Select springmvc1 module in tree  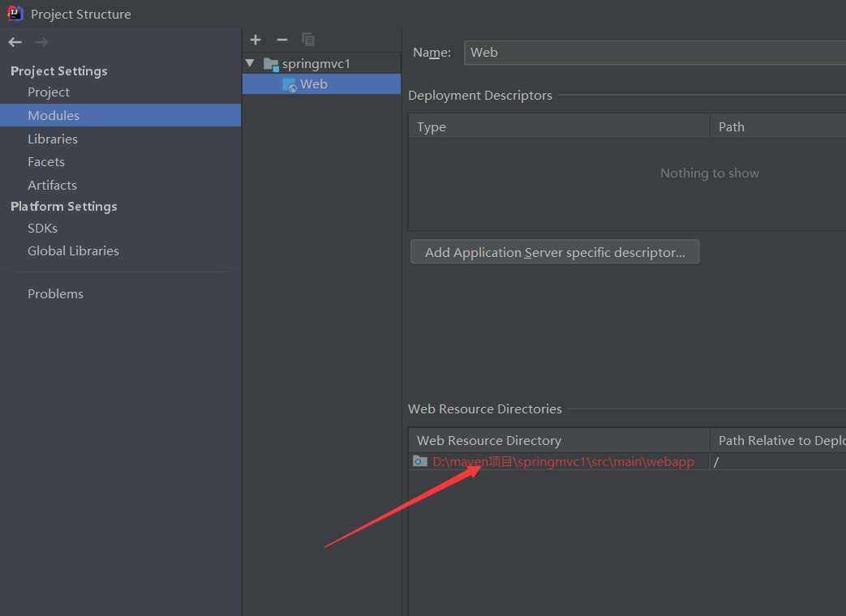321,63
